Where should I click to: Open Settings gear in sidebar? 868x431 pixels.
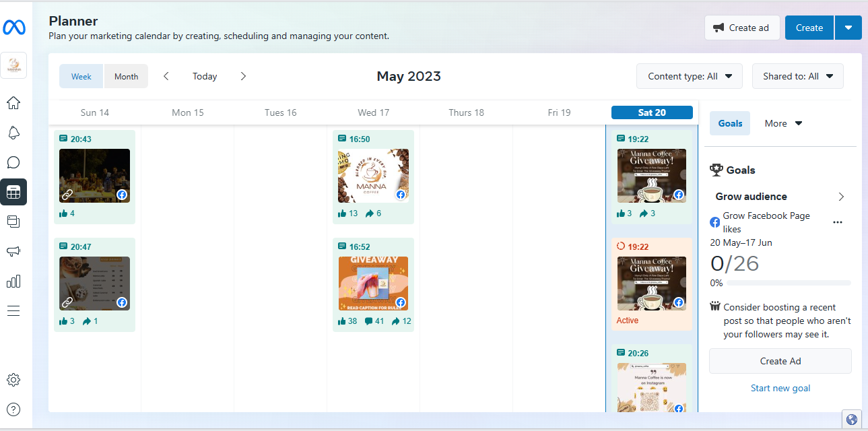tap(13, 380)
